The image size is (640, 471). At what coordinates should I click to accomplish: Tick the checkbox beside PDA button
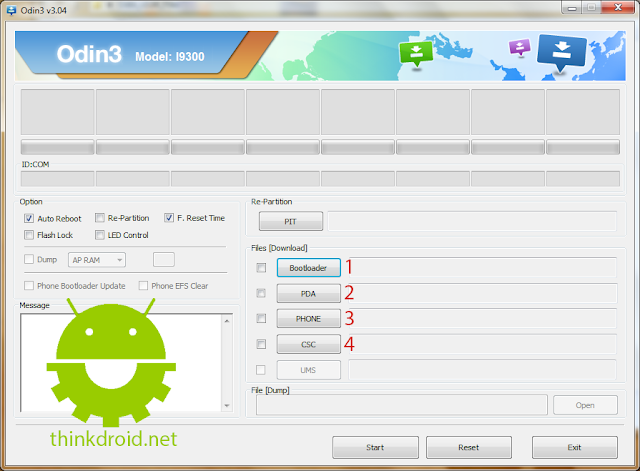[x=261, y=293]
